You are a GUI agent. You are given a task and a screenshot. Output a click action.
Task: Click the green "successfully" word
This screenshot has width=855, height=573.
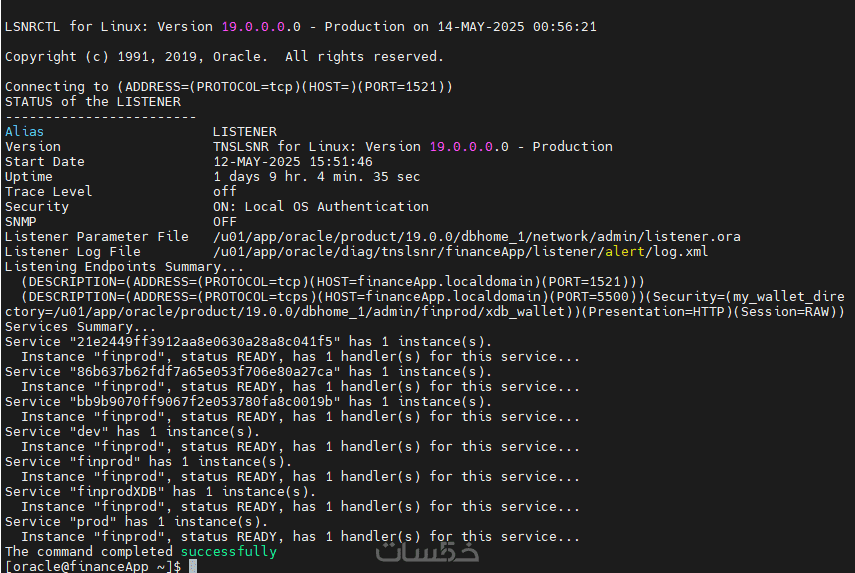tap(228, 552)
